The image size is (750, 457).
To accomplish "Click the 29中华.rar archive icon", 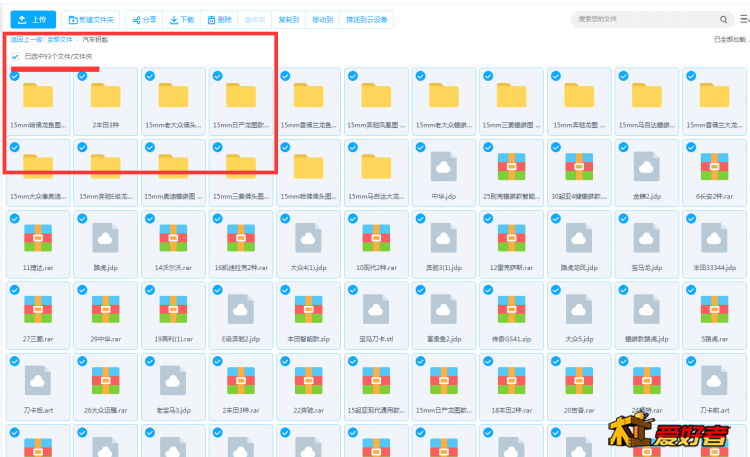I will (x=106, y=309).
